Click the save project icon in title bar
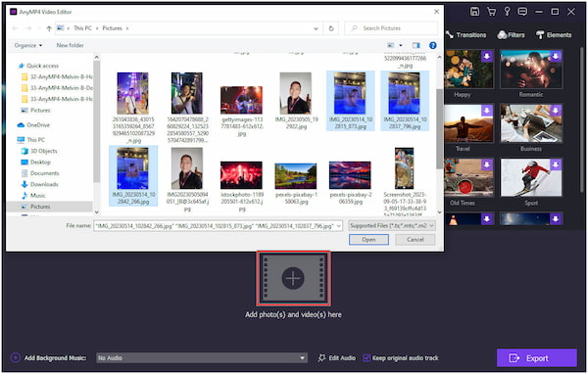588x374 pixels. 474,12
